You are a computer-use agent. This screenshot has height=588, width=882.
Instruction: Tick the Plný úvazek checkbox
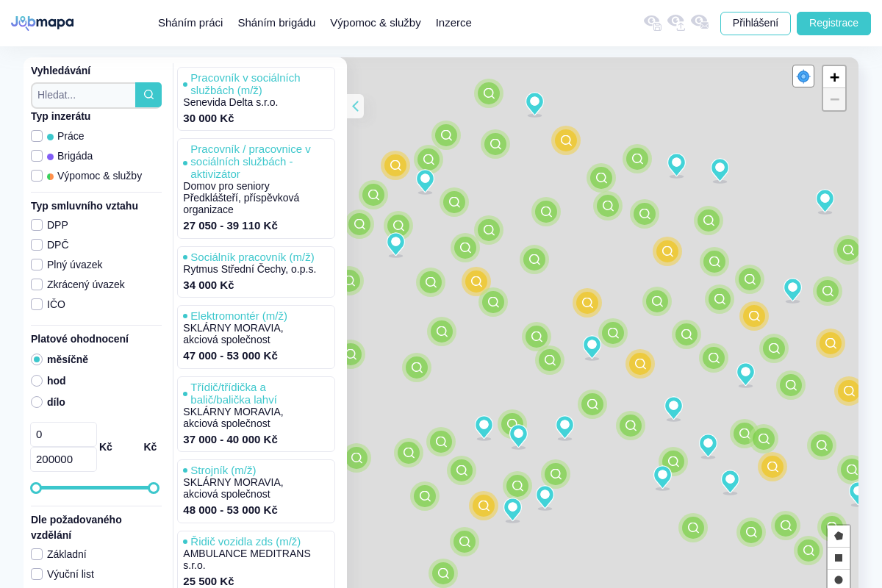tap(37, 265)
